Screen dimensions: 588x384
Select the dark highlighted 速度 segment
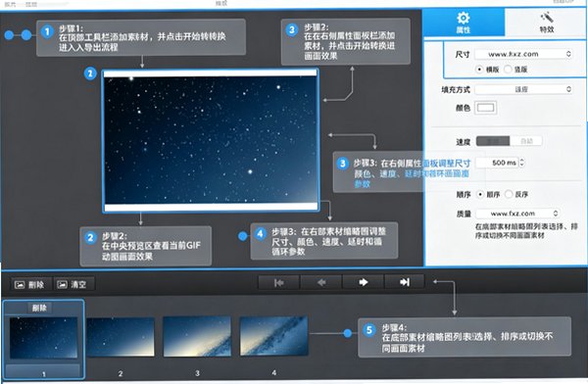[x=493, y=141]
